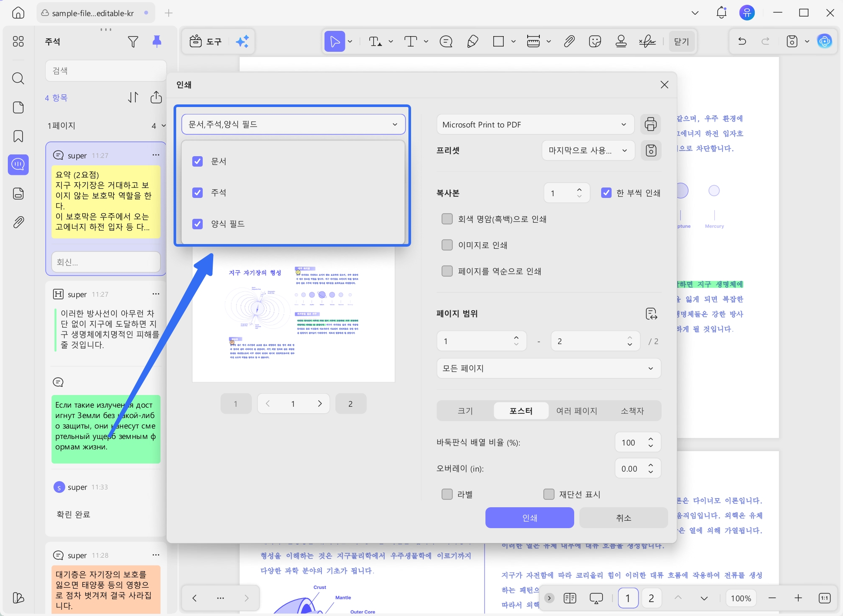Expand the save options arrow

pos(807,41)
